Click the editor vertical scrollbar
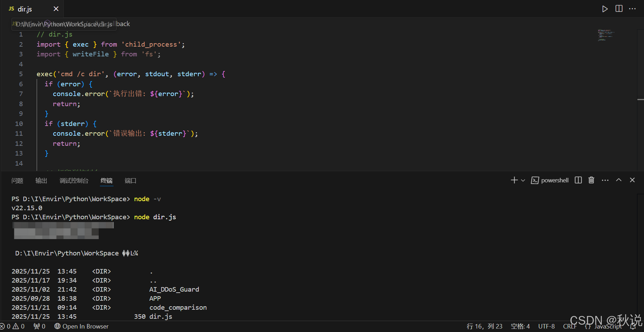 [x=640, y=100]
